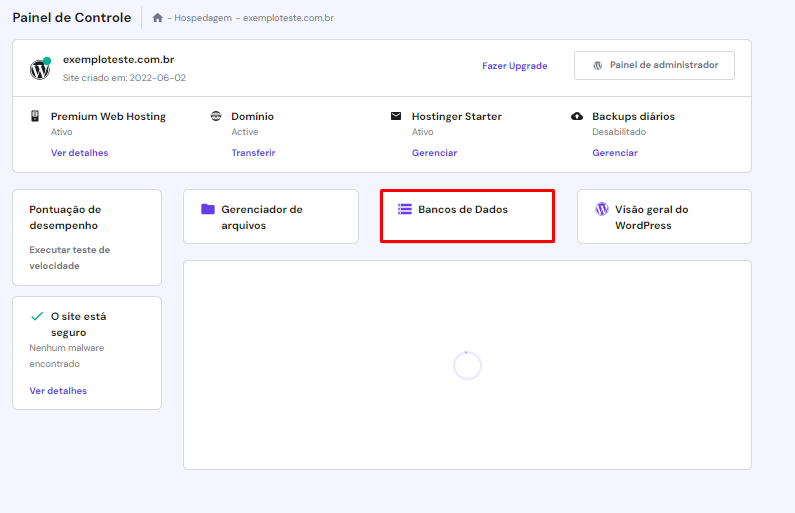Click the Pontuação de desempenho heading
This screenshot has width=795, height=513.
(65, 217)
